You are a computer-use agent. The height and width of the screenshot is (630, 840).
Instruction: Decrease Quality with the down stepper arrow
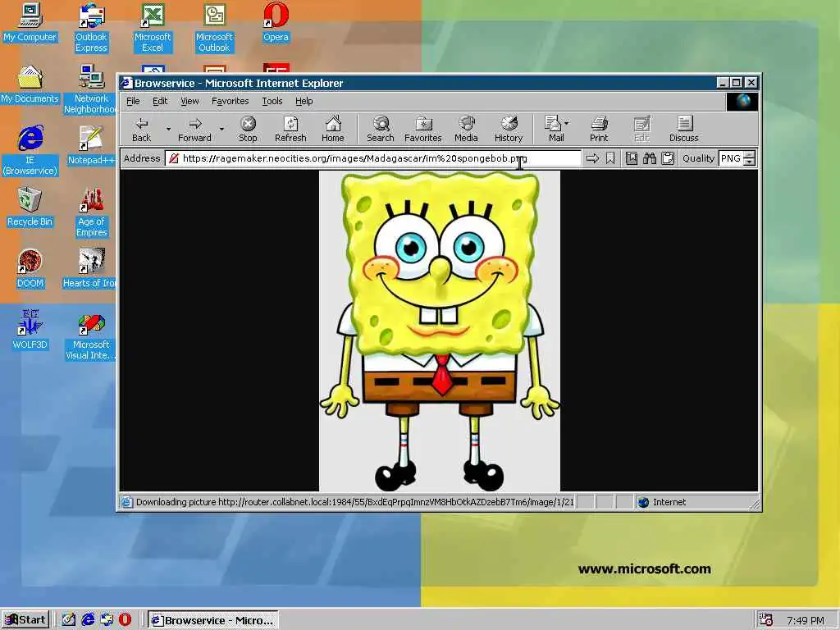point(750,162)
